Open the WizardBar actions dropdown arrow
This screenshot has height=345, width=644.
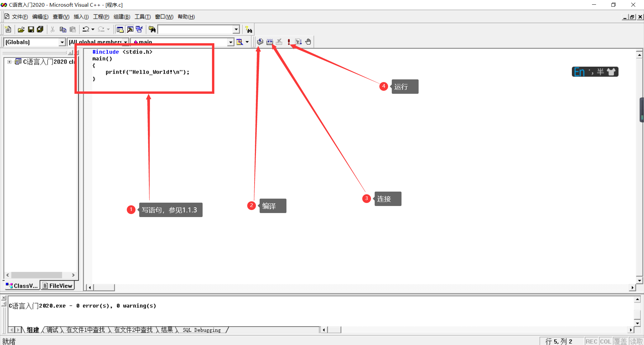(247, 42)
